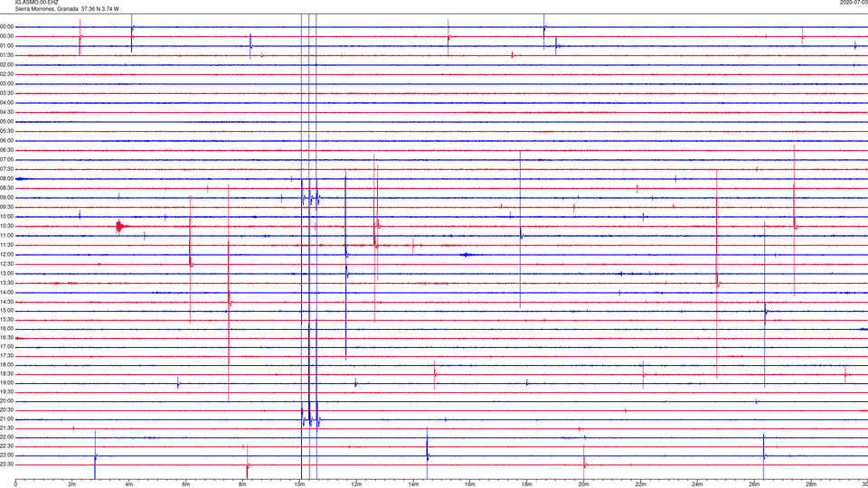Image resolution: width=868 pixels, height=488 pixels.
Task: Select the 02:30 time label
Action: pos(6,74)
